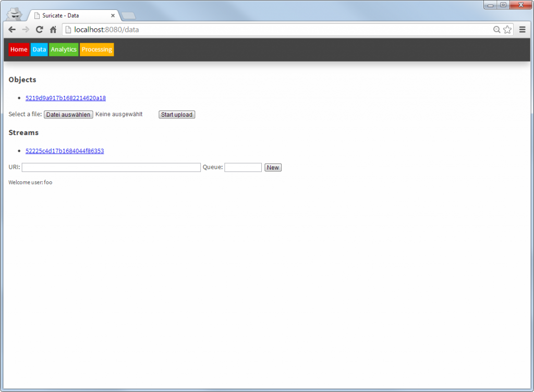Image resolution: width=534 pixels, height=392 pixels.
Task: Click the browser back arrow
Action: click(12, 30)
